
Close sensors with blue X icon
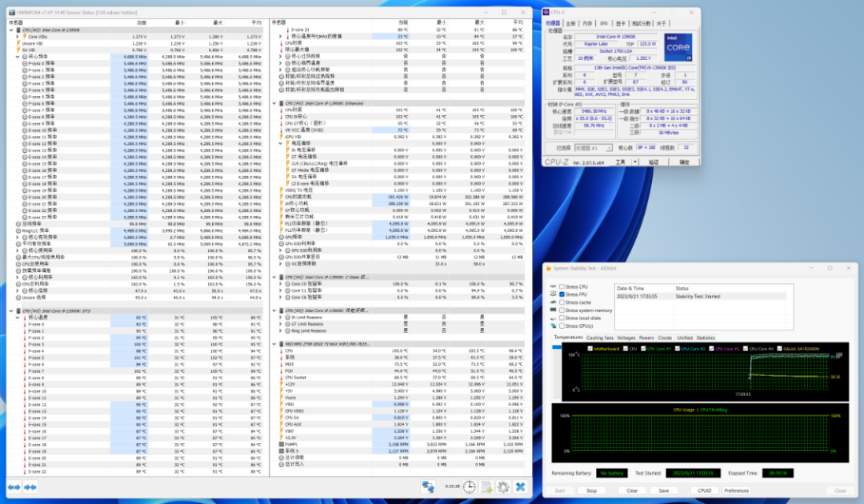[520, 486]
